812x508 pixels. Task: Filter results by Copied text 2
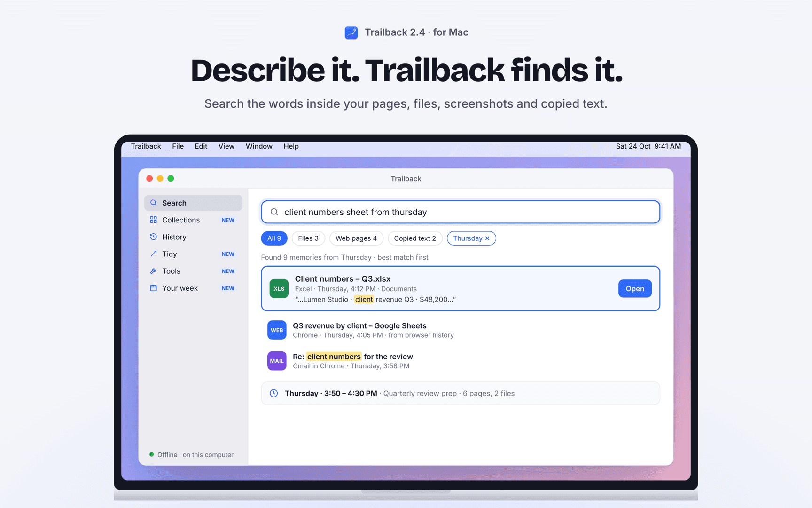(415, 238)
